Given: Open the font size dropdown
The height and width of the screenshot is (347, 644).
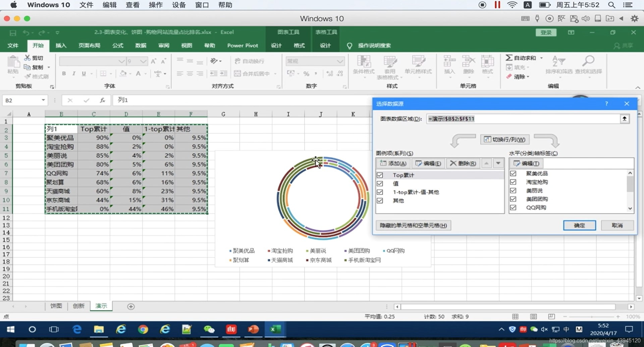Looking at the screenshot, I should [x=143, y=61].
